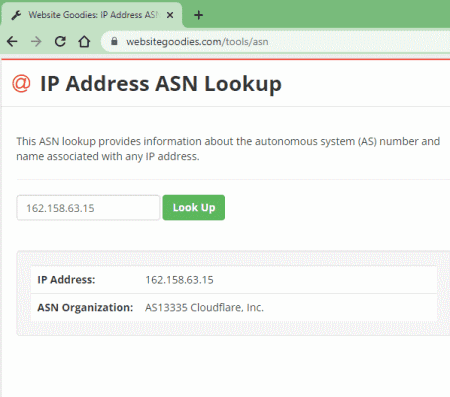This screenshot has height=397, width=450.
Task: Click the home icon in the toolbar
Action: pyautogui.click(x=84, y=42)
